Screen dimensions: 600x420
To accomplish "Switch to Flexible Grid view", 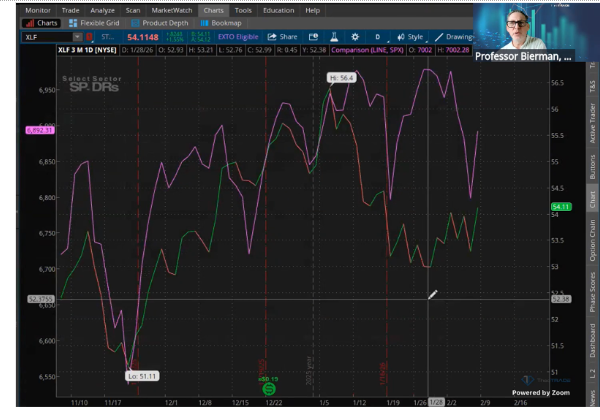I will pos(94,23).
